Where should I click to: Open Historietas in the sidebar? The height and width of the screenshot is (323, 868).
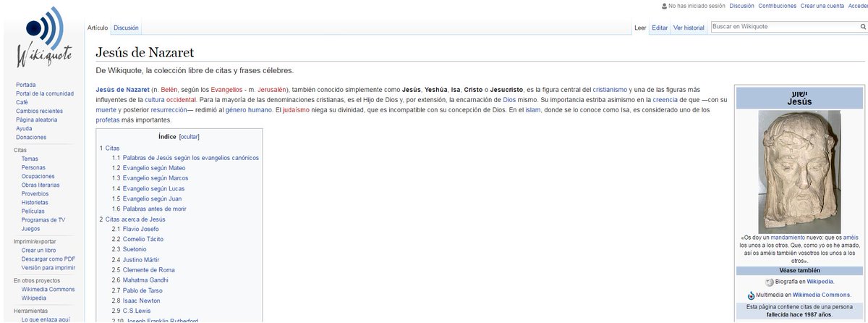pos(35,202)
